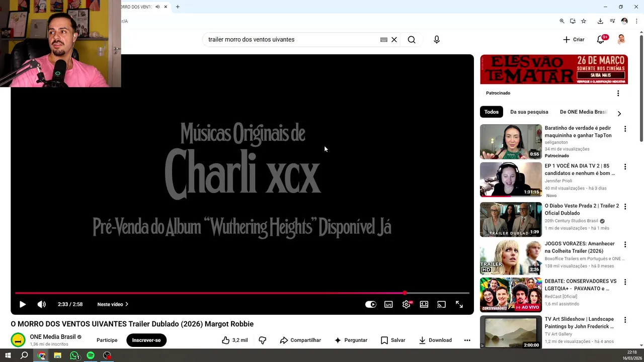Open options for the sponsored banner ad
The image size is (644, 362).
click(618, 93)
